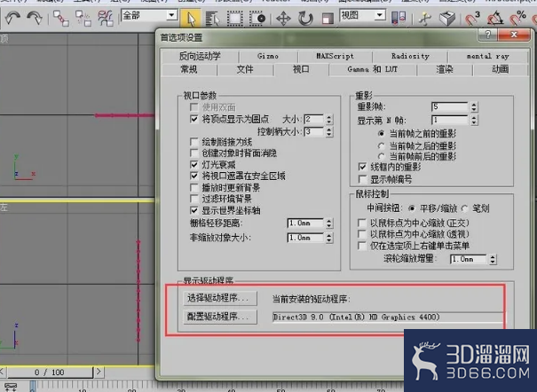Enable 仅在选定项上右键单击菜单 checkbox
This screenshot has width=537, height=392.
pyautogui.click(x=361, y=246)
